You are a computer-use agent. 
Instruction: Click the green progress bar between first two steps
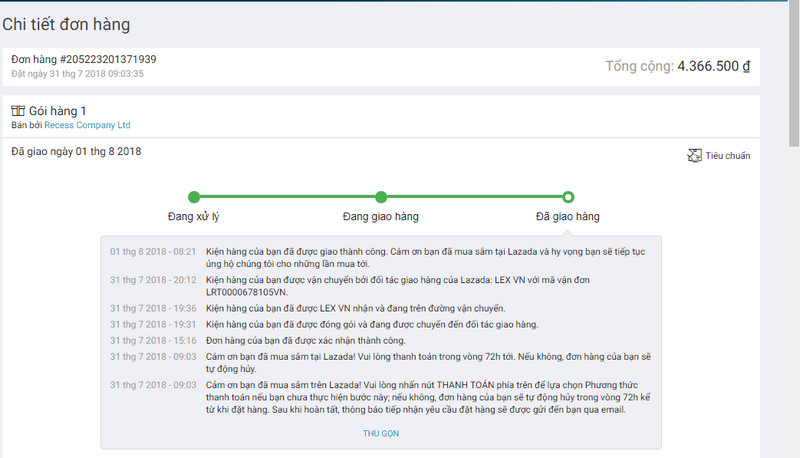(287, 197)
